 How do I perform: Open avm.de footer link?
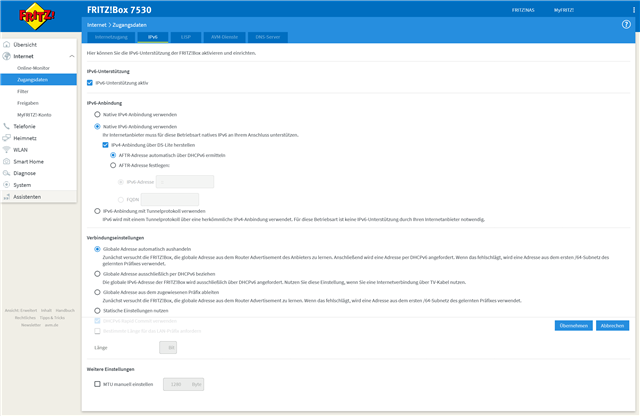[x=51, y=325]
